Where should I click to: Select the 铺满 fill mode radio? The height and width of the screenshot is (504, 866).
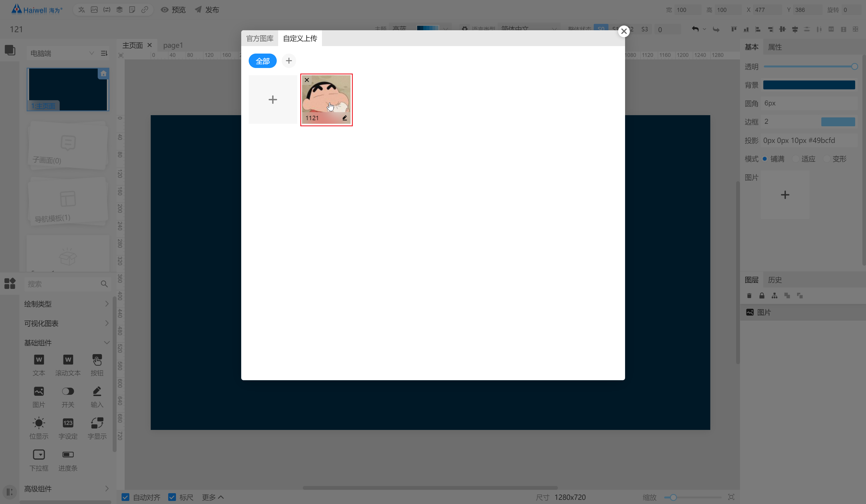765,159
